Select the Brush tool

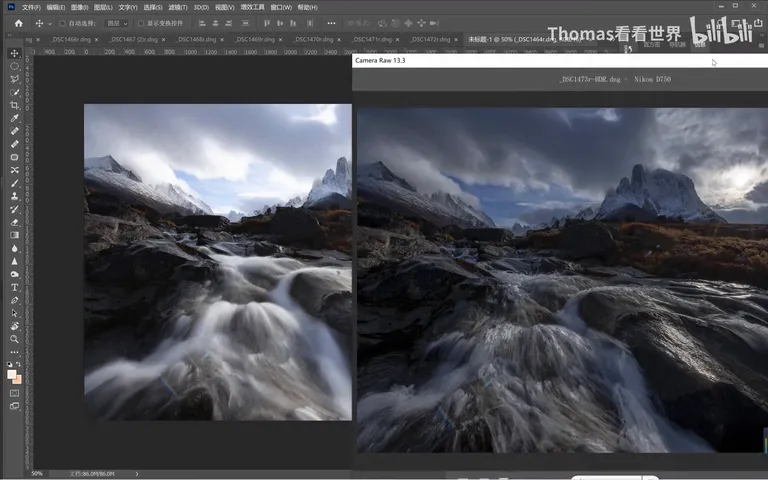point(15,183)
